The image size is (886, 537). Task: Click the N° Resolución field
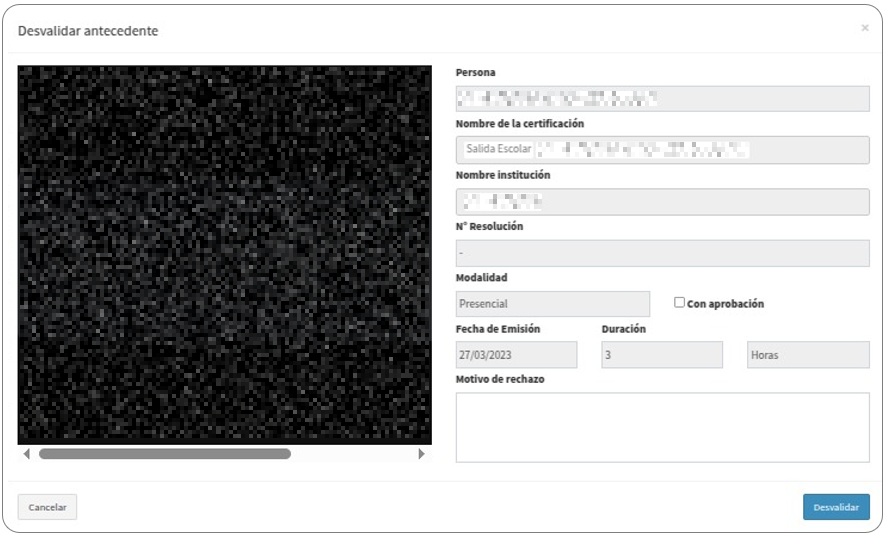(662, 253)
